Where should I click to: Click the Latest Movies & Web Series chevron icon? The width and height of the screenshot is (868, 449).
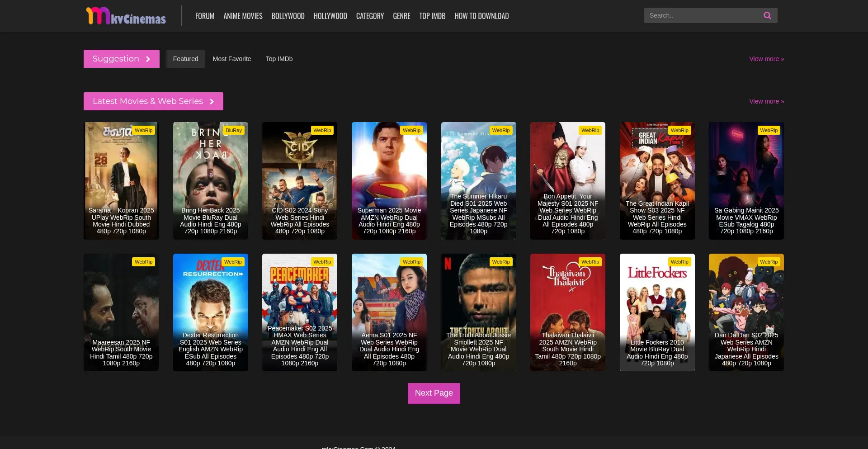click(212, 101)
